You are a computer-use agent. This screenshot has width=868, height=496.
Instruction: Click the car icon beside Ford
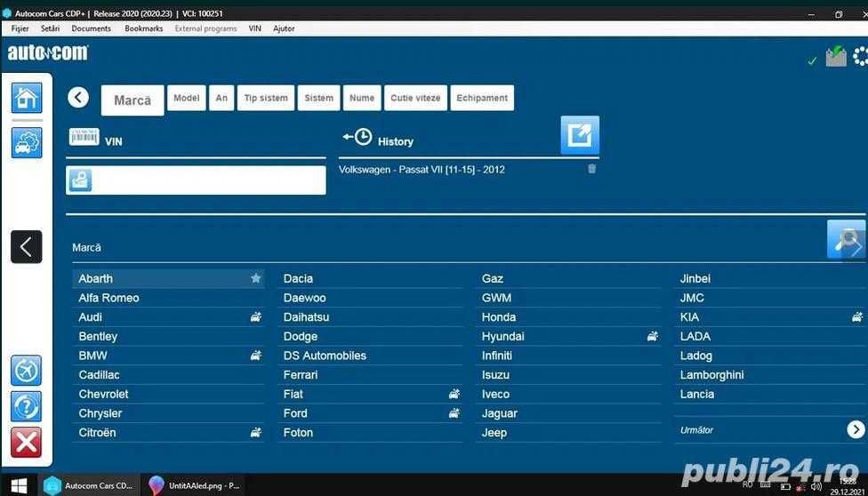454,413
